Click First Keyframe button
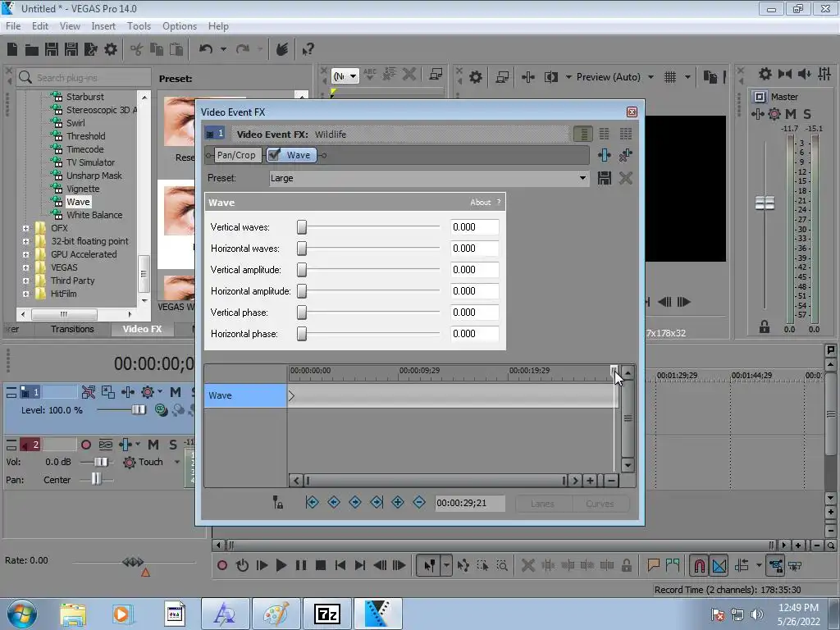 (x=312, y=502)
